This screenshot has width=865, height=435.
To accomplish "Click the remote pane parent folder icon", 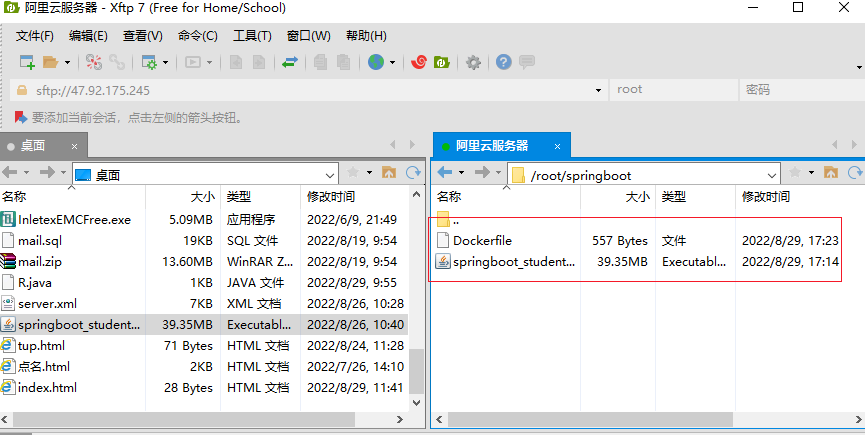I will (x=831, y=173).
